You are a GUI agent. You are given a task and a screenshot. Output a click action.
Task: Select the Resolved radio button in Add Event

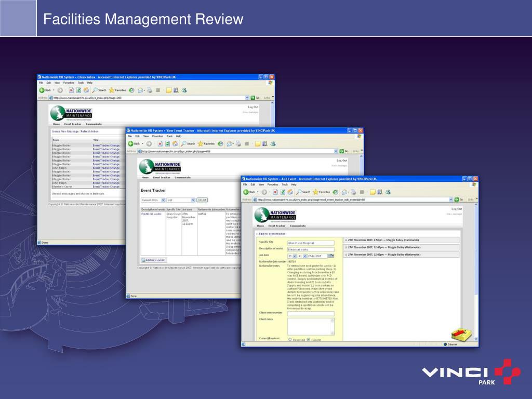[290, 339]
